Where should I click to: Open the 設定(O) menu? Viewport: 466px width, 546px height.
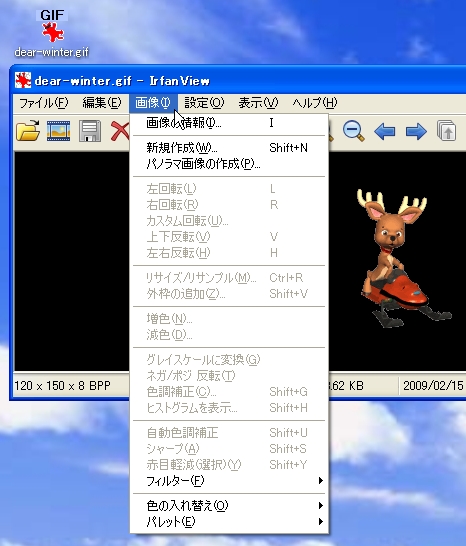(x=204, y=103)
